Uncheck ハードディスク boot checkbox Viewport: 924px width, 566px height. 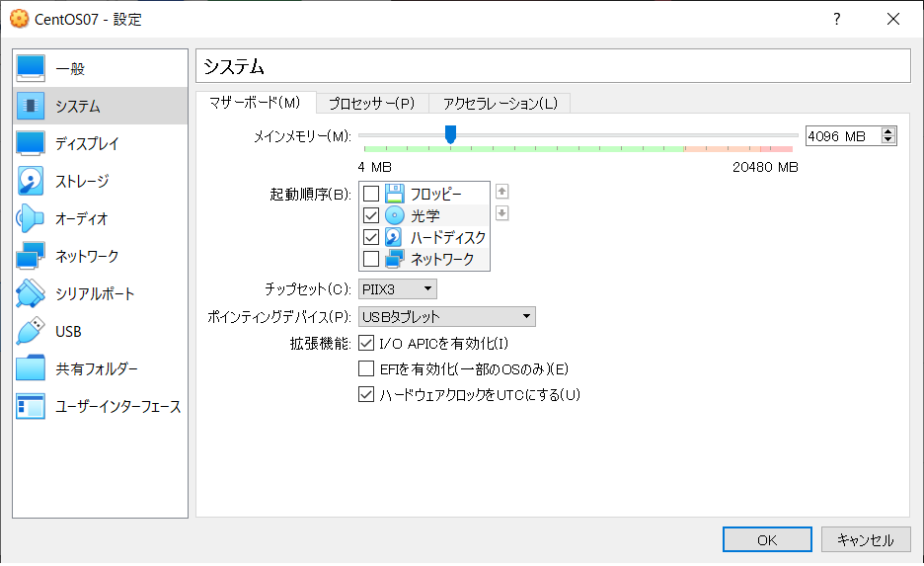(371, 237)
